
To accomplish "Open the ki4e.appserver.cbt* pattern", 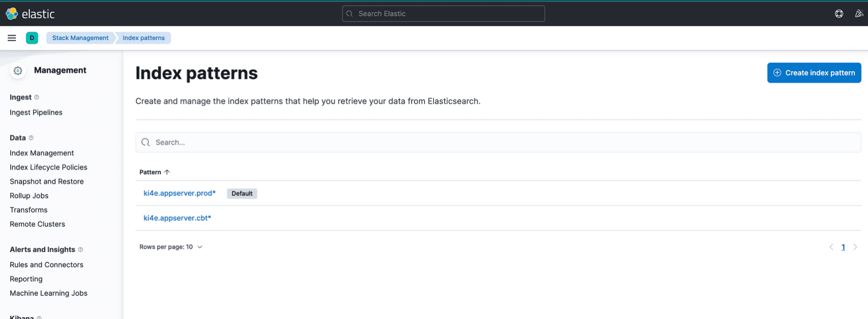I will (x=177, y=218).
